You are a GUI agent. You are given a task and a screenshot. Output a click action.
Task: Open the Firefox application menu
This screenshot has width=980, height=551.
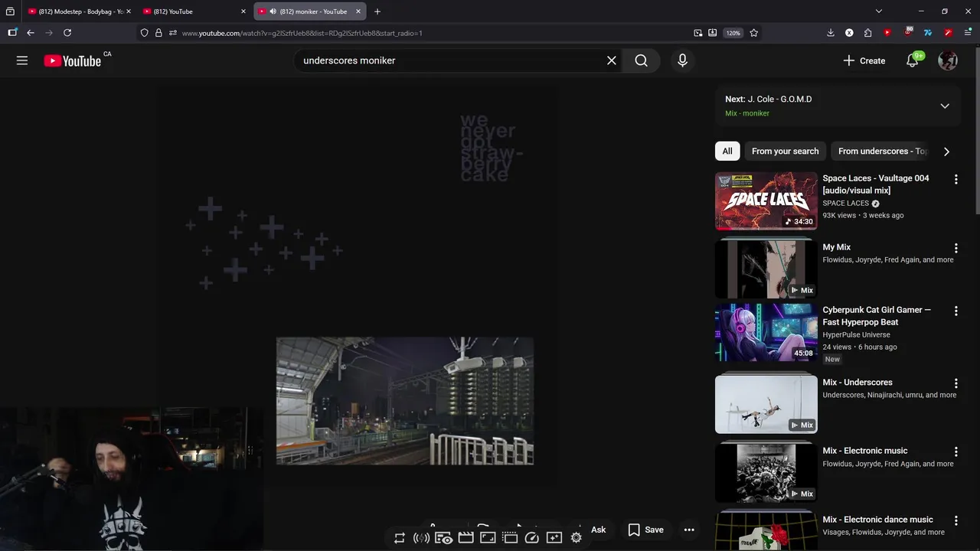pyautogui.click(x=968, y=33)
